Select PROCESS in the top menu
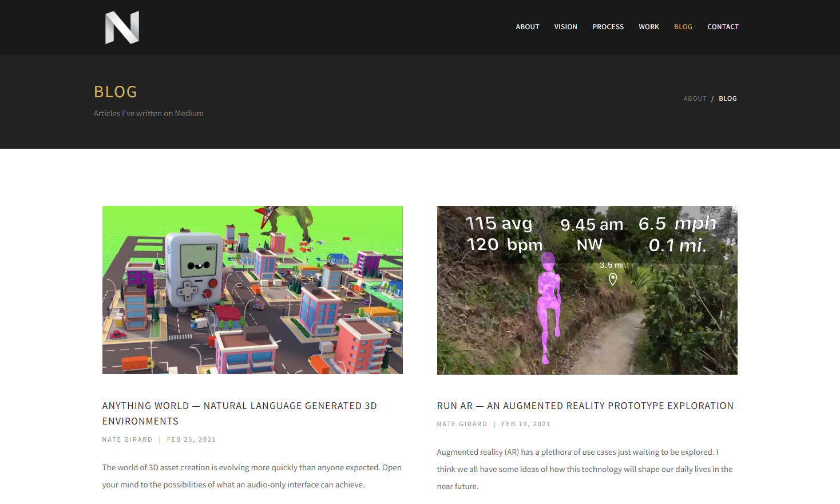Screen dimensions: 840x504 click(x=608, y=26)
